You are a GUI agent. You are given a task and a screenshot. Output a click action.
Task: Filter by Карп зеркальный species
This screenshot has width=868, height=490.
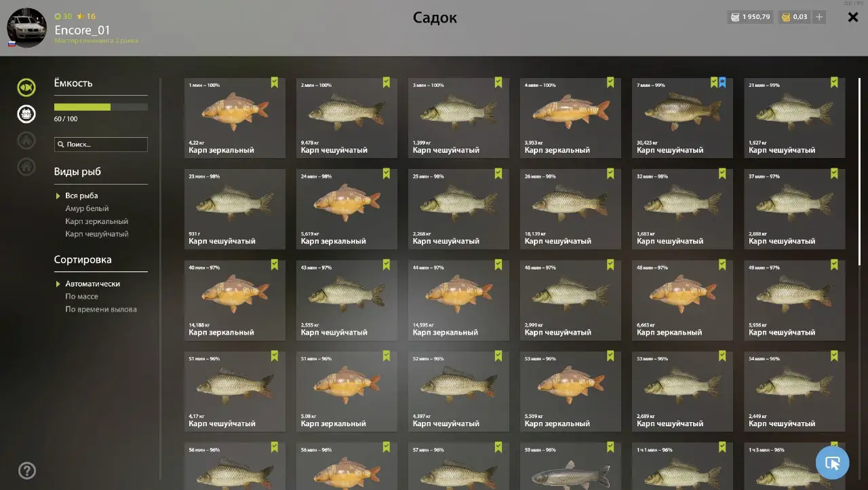[96, 221]
